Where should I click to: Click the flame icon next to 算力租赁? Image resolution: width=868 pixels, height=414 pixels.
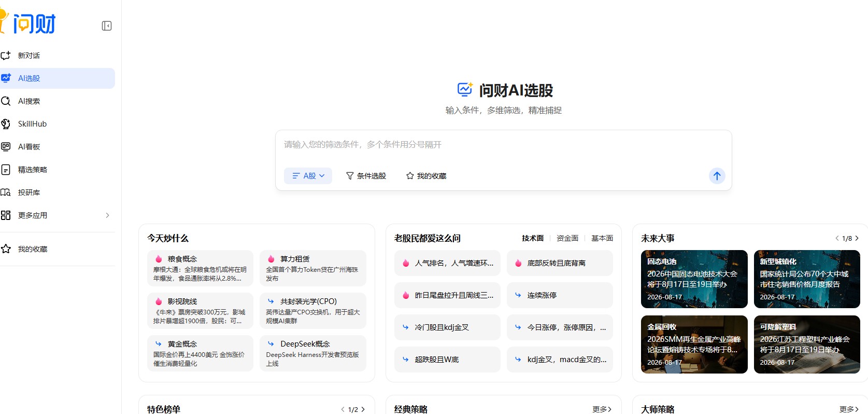[271, 259]
